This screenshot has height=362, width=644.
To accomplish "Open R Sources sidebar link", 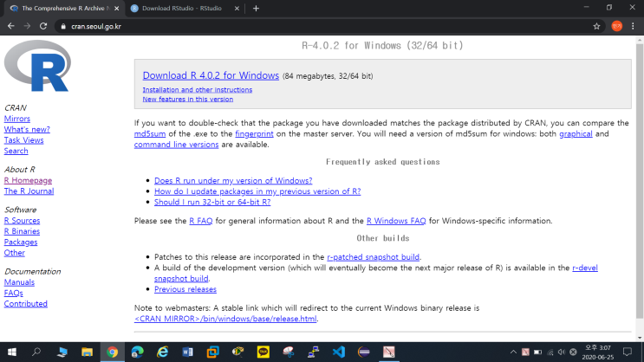I will click(23, 220).
